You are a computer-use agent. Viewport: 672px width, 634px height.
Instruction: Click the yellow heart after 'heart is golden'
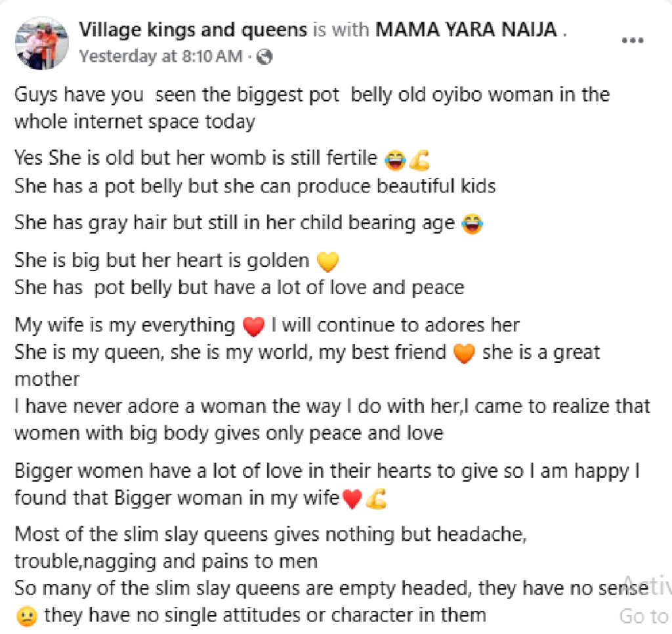pos(328,261)
